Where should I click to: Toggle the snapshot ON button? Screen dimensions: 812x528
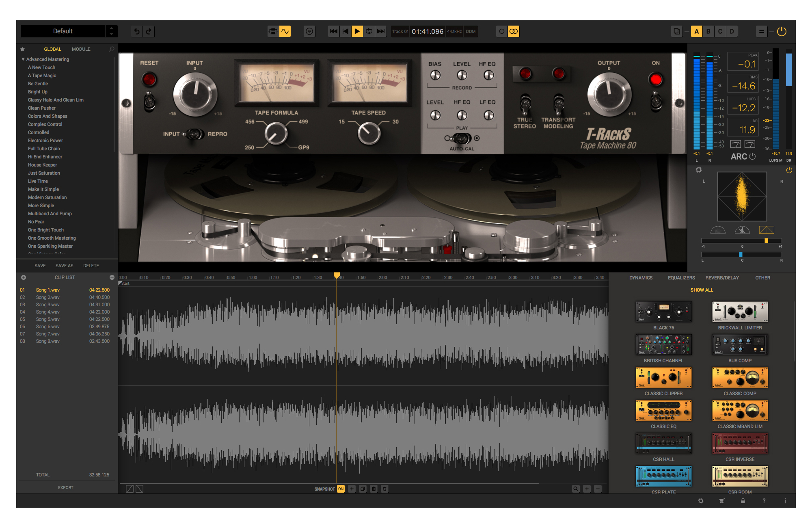[341, 489]
